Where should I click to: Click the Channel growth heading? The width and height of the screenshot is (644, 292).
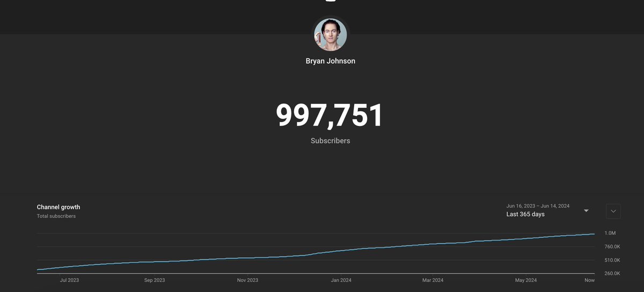pyautogui.click(x=58, y=207)
